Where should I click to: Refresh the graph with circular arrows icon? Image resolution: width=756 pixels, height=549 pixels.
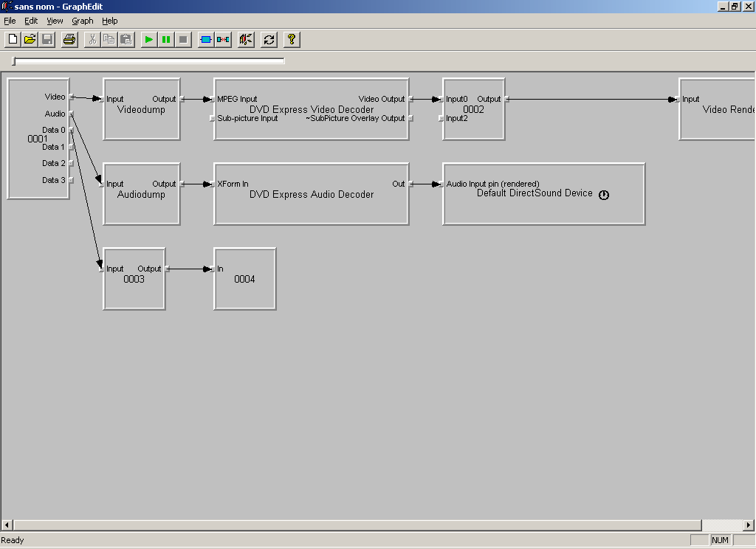[x=269, y=40]
